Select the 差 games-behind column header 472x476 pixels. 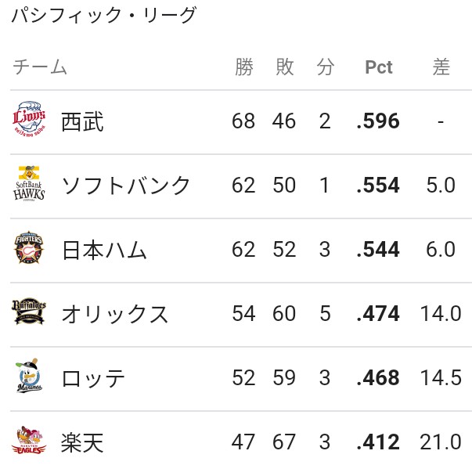coord(441,67)
